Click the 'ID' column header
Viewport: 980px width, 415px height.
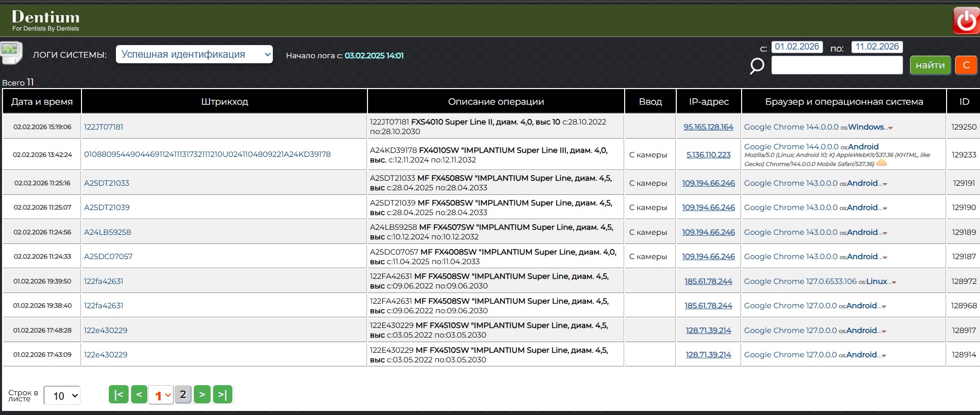[964, 101]
